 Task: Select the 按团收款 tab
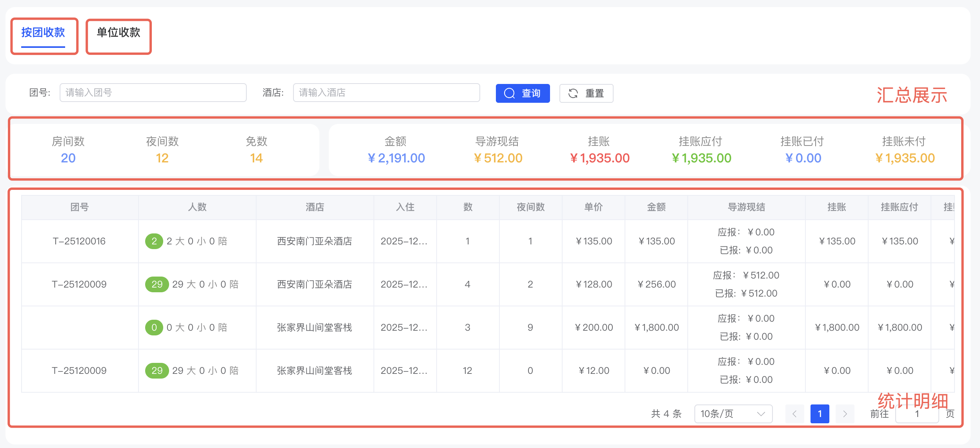pyautogui.click(x=43, y=33)
